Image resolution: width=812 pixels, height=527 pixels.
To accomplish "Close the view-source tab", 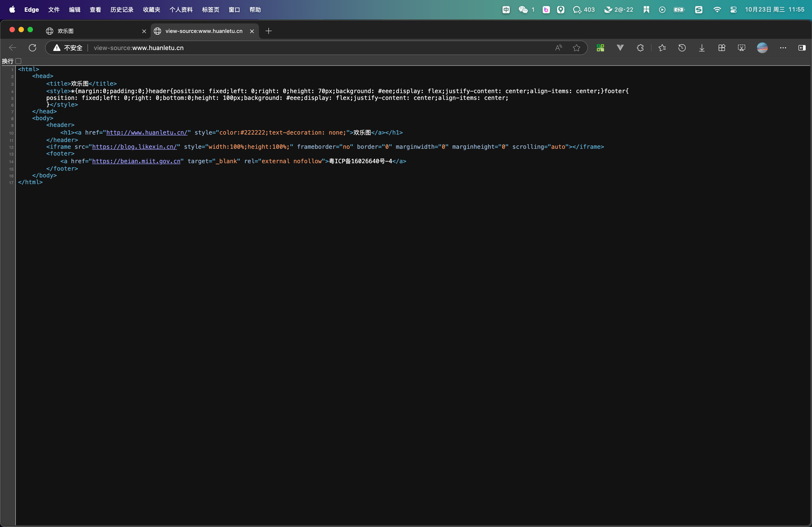I will [252, 31].
